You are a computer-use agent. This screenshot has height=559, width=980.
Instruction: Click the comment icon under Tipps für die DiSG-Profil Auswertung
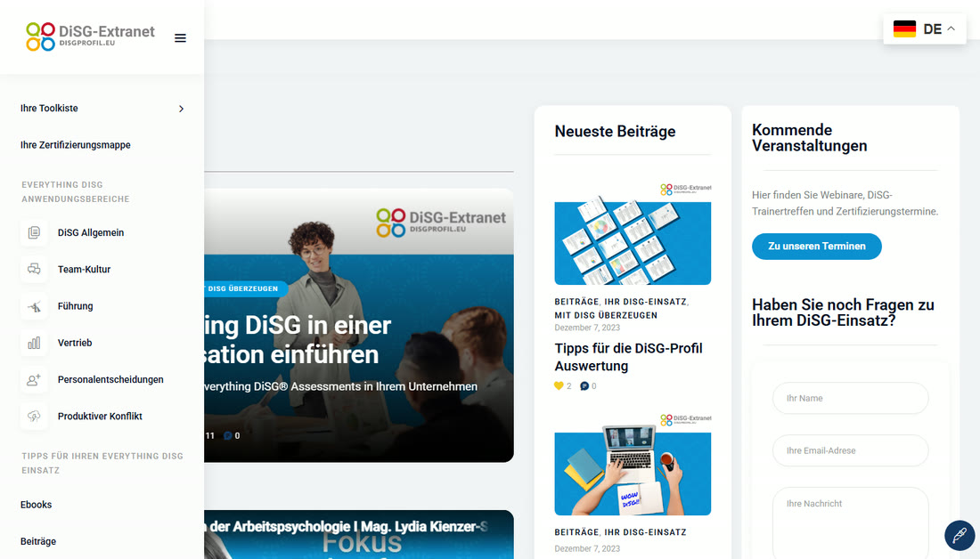pyautogui.click(x=584, y=386)
